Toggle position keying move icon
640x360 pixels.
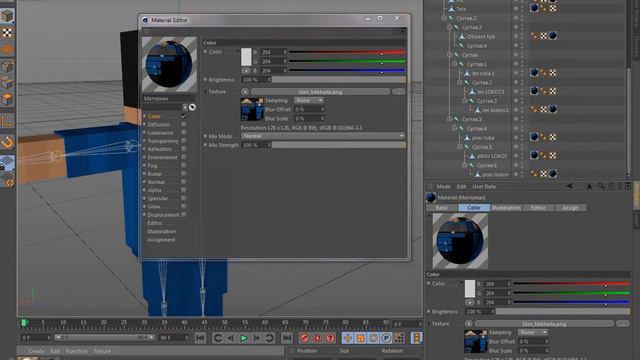coord(347,338)
